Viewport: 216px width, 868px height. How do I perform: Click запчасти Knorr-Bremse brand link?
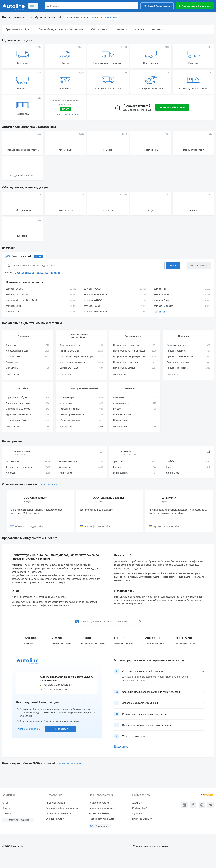pos(96,312)
